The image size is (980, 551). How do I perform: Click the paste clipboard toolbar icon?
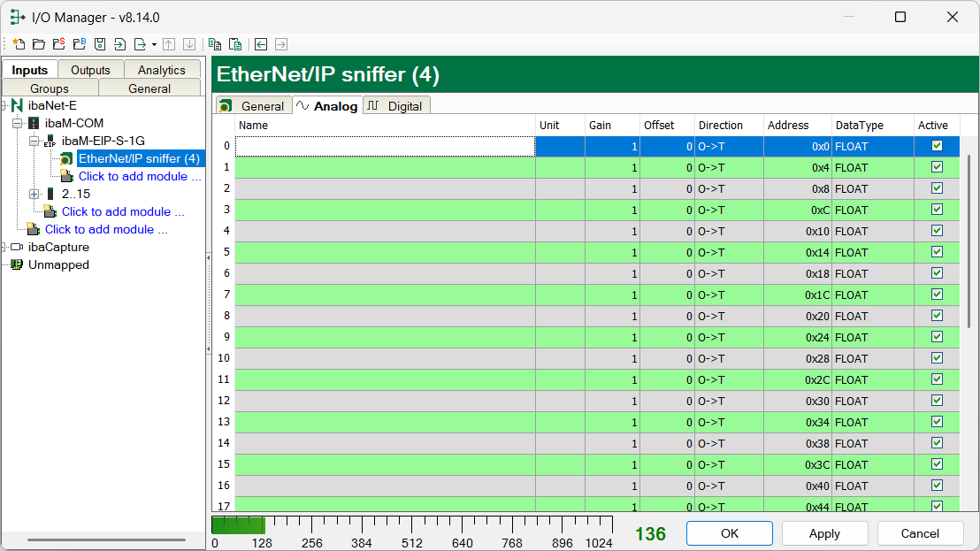click(235, 44)
